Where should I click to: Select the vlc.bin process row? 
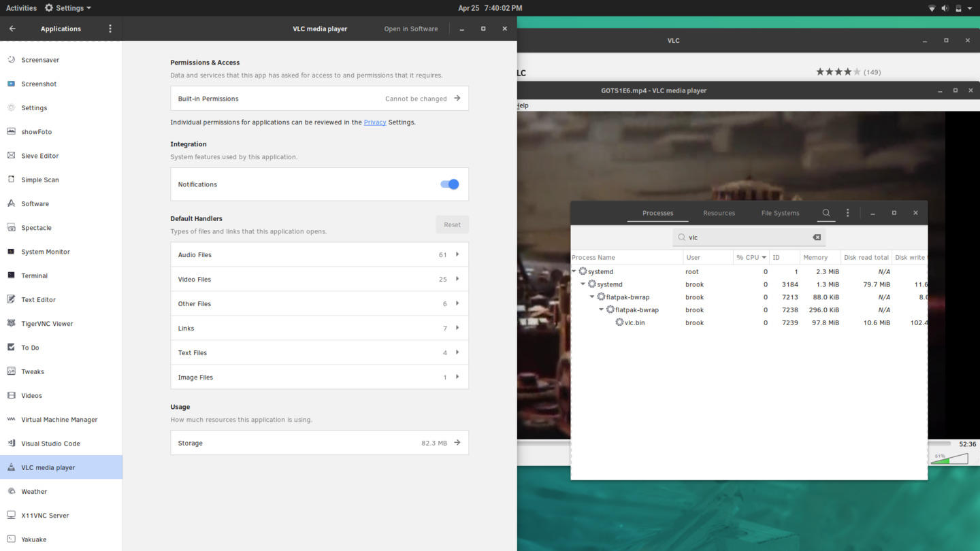coord(749,322)
